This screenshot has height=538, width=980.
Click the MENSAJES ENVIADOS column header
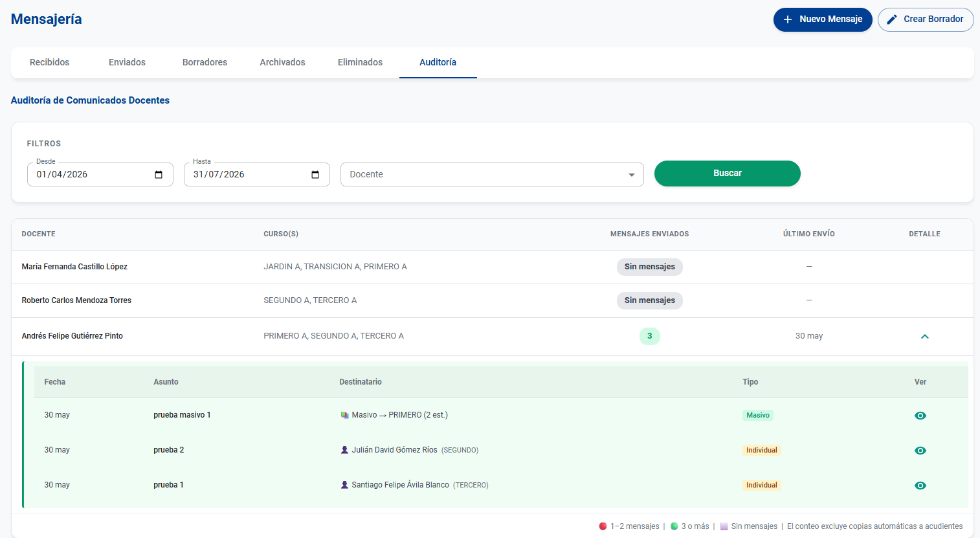[649, 234]
